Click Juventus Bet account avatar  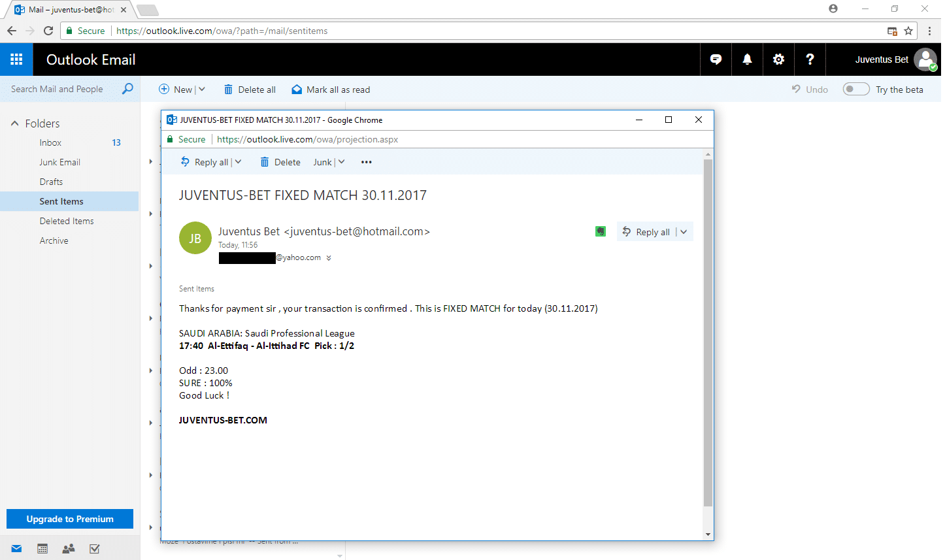pos(925,59)
